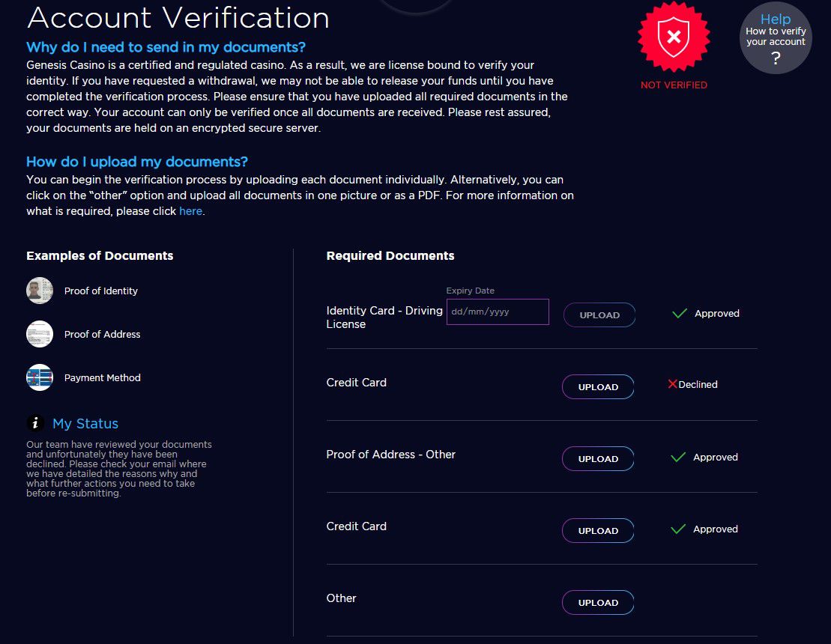This screenshot has height=644, width=831.
Task: Click the red Not Verified shield badge
Action: coord(674,37)
